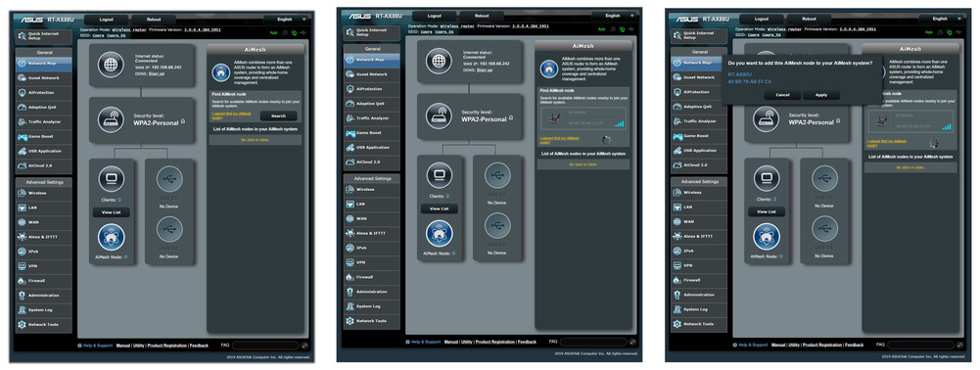Image resolution: width=980 pixels, height=370 pixels.
Task: Open Network Tools in the first screenshot's sidebar
Action: point(44,324)
